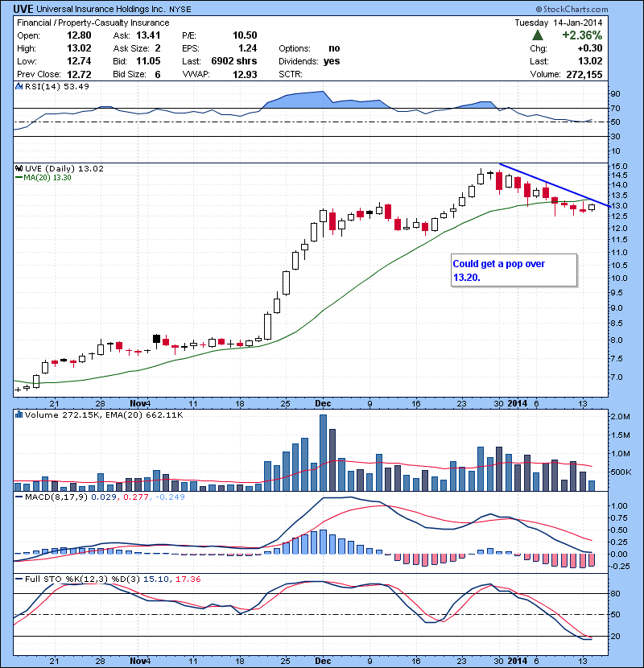644x668 pixels.
Task: Click the MACD value 0.029
Action: click(104, 497)
